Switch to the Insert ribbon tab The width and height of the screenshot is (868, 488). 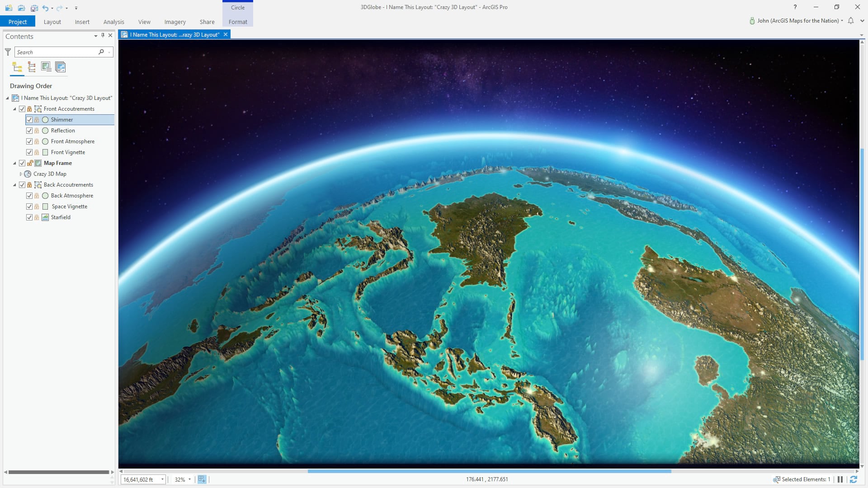pos(82,22)
